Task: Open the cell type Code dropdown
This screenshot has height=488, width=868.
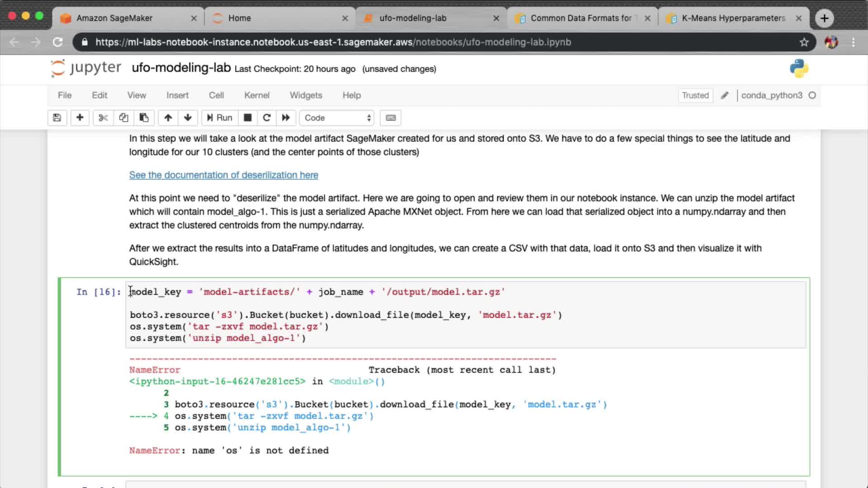Action: click(x=337, y=118)
